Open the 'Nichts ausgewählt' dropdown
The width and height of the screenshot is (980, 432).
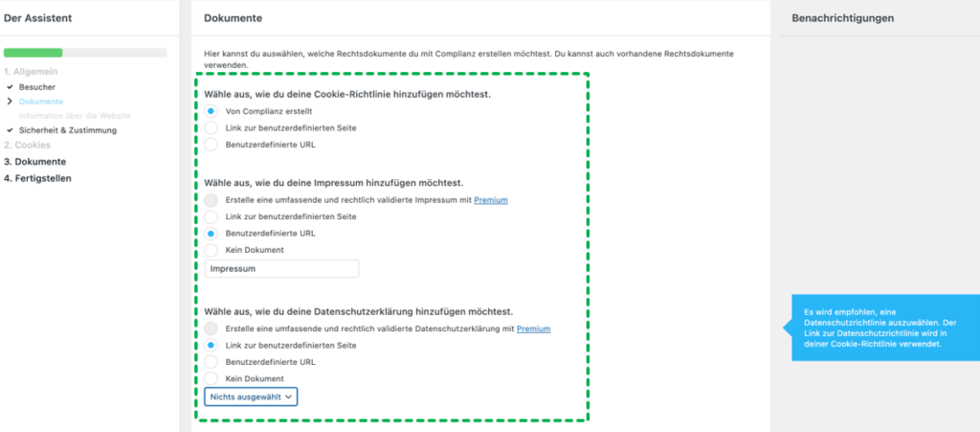[251, 397]
